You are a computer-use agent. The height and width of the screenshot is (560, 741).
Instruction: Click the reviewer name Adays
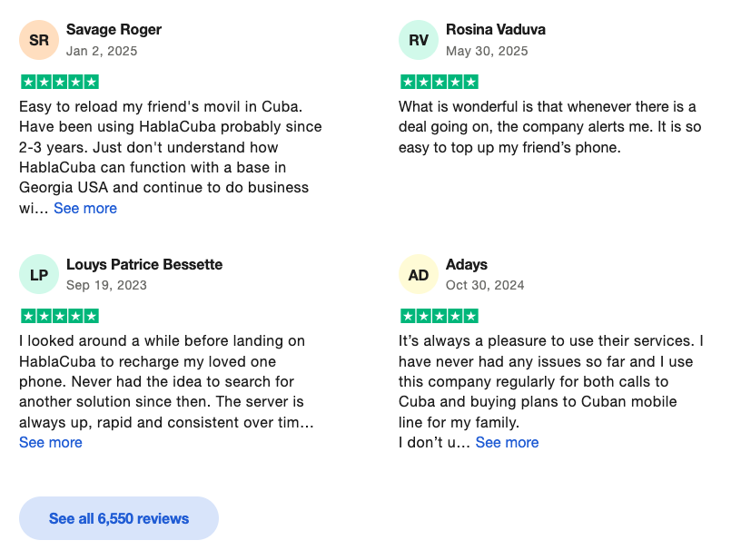pos(467,264)
